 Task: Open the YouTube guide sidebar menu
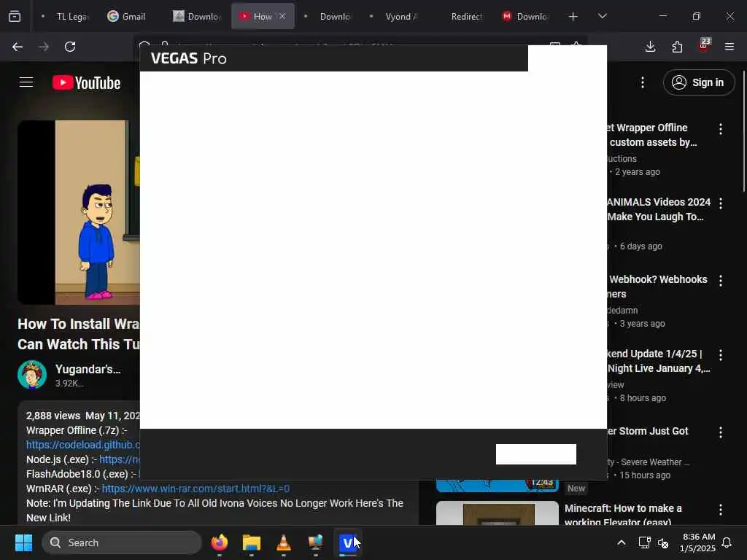(26, 82)
